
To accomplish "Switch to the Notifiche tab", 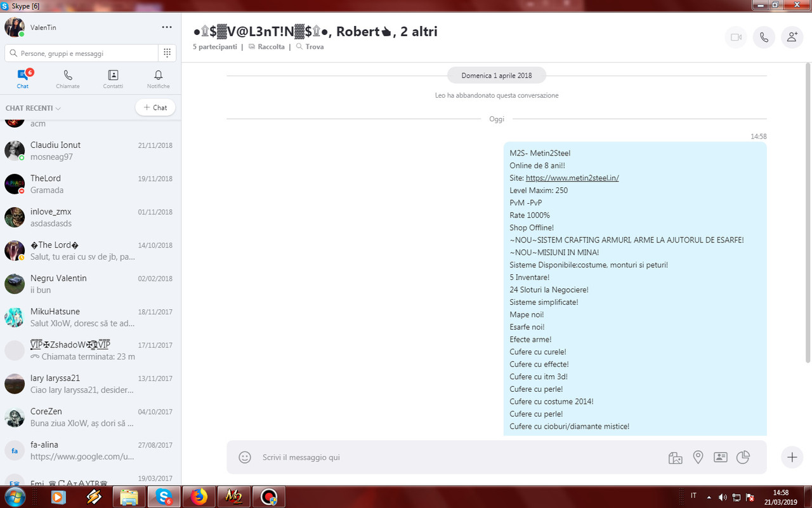I will point(159,79).
